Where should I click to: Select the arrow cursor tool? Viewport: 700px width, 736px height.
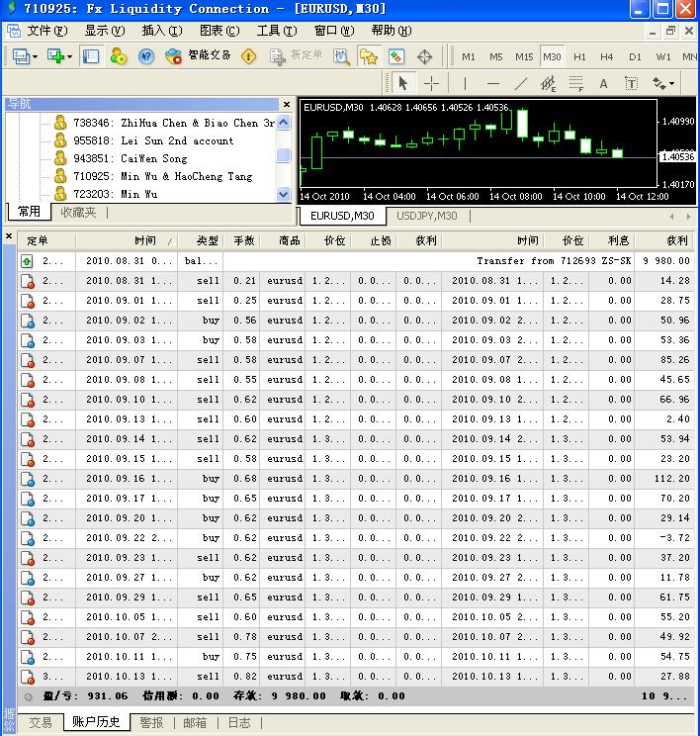[x=402, y=83]
